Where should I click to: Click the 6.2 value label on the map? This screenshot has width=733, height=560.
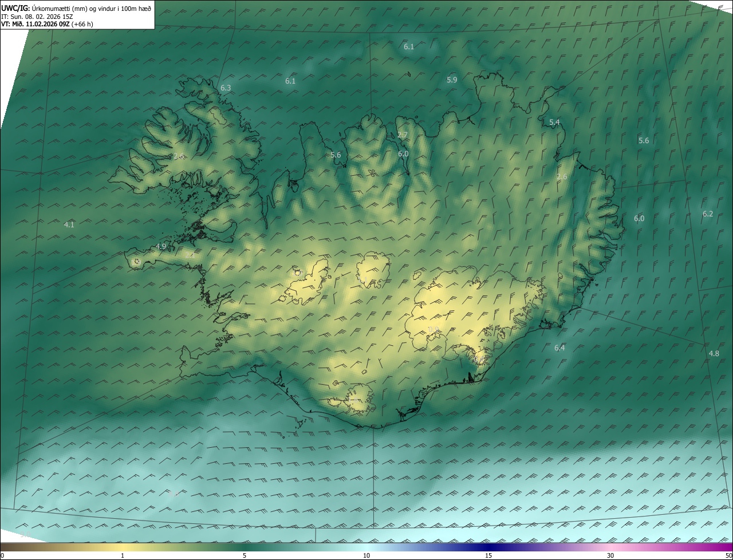[x=708, y=214]
